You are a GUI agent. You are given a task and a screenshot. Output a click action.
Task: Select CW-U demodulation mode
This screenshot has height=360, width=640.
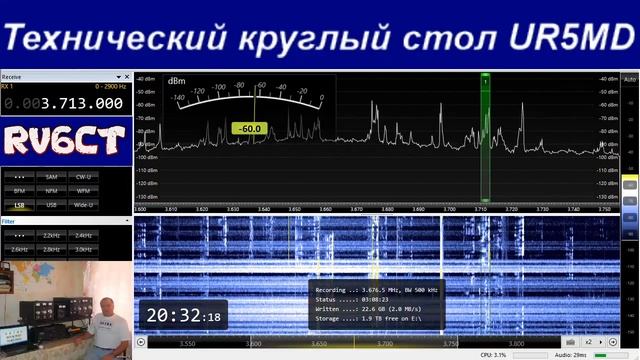coord(83,177)
